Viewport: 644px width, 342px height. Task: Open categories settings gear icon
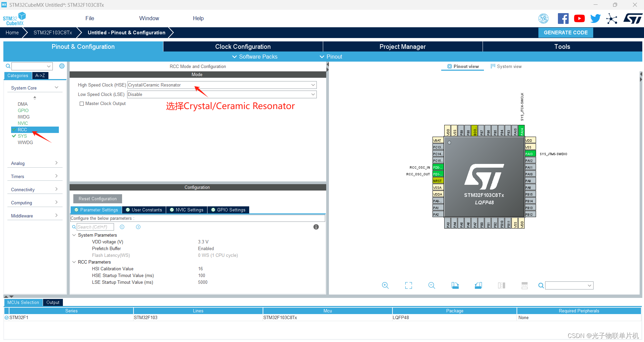pyautogui.click(x=62, y=66)
